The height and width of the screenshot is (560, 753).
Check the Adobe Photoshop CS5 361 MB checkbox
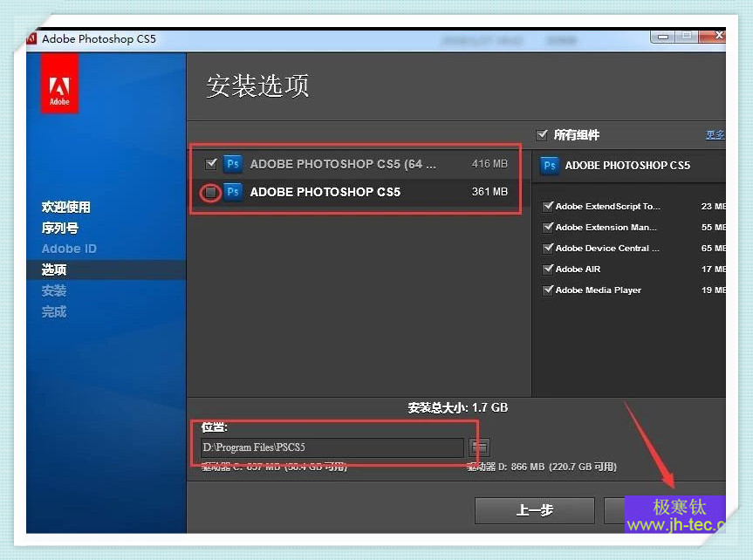coord(210,193)
